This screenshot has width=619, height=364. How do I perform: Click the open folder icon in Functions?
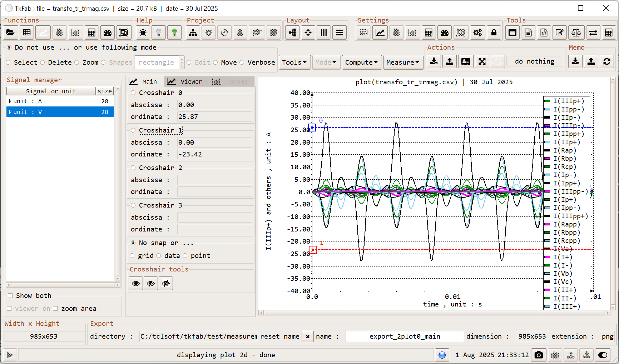click(x=10, y=33)
